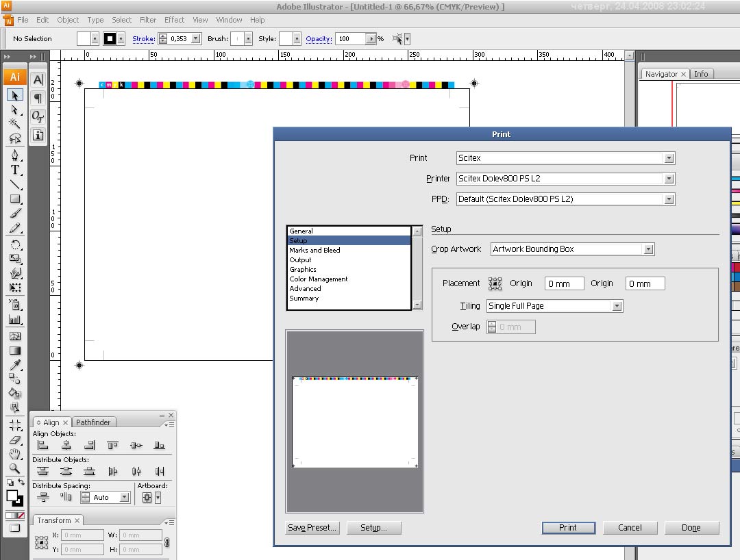The width and height of the screenshot is (740, 560).
Task: Open the Paragraph panel icon
Action: 38,98
